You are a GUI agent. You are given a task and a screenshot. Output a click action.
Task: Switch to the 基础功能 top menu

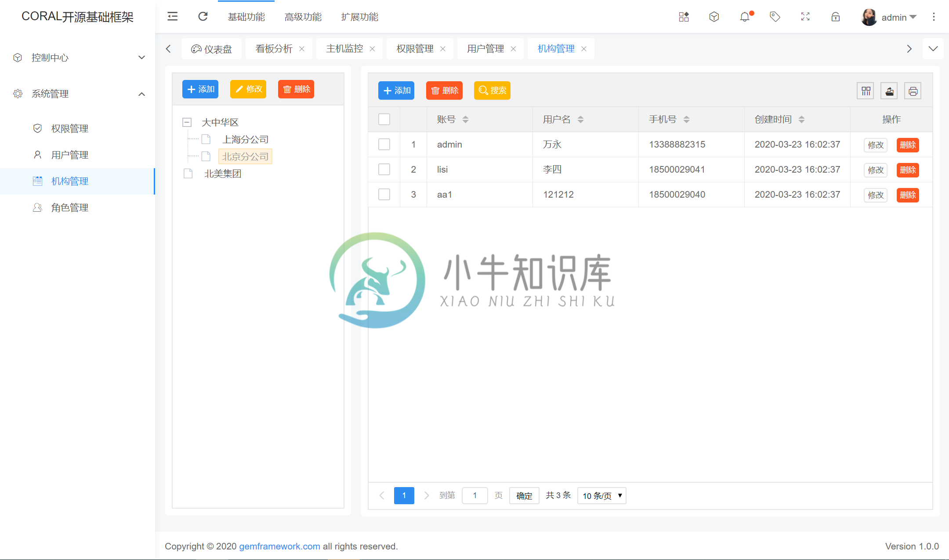tap(246, 17)
